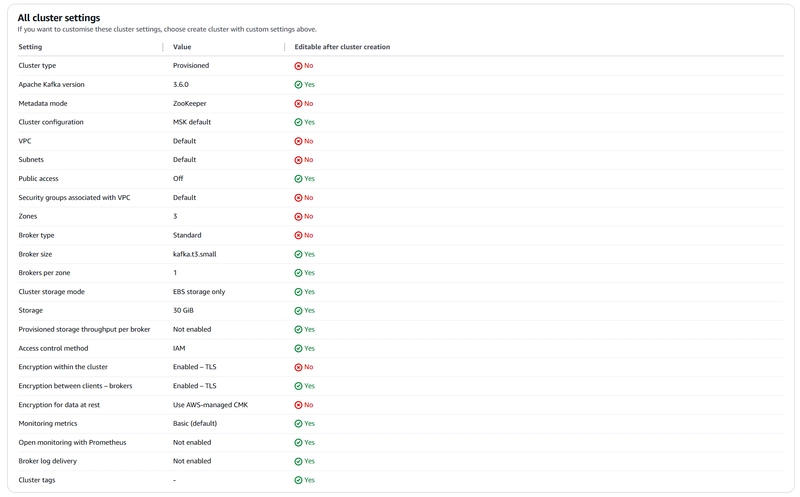This screenshot has width=800, height=497.
Task: Click the Editable after cluster creation header
Action: [342, 47]
